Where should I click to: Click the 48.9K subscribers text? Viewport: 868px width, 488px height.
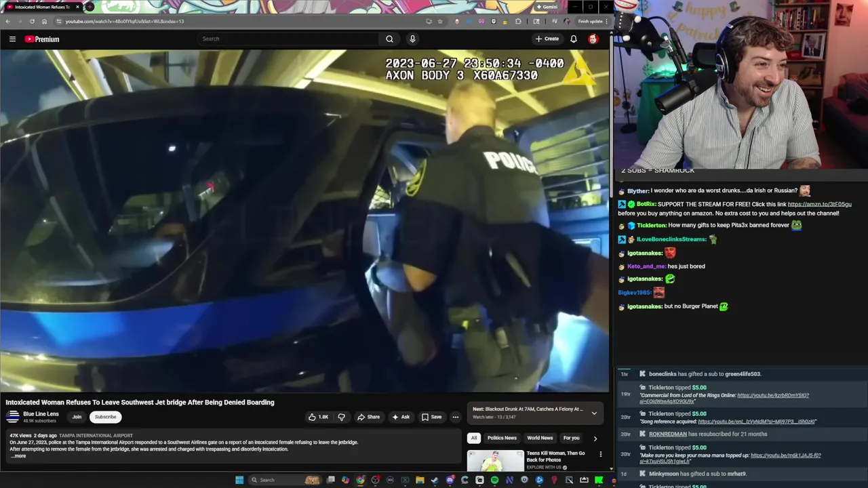pyautogui.click(x=39, y=421)
